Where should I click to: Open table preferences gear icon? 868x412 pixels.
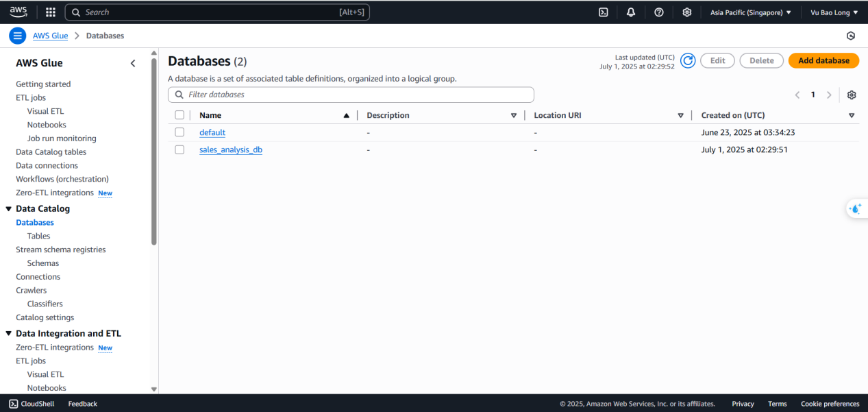click(x=852, y=95)
